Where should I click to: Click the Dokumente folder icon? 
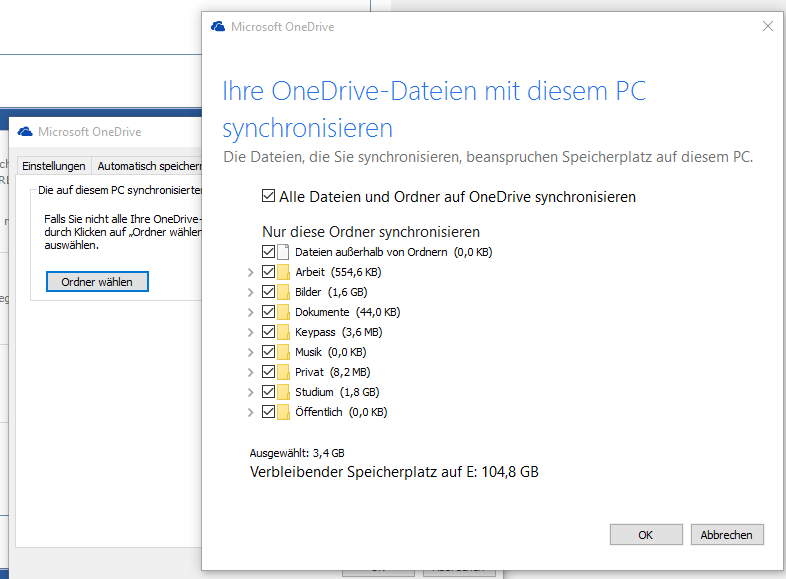click(283, 312)
